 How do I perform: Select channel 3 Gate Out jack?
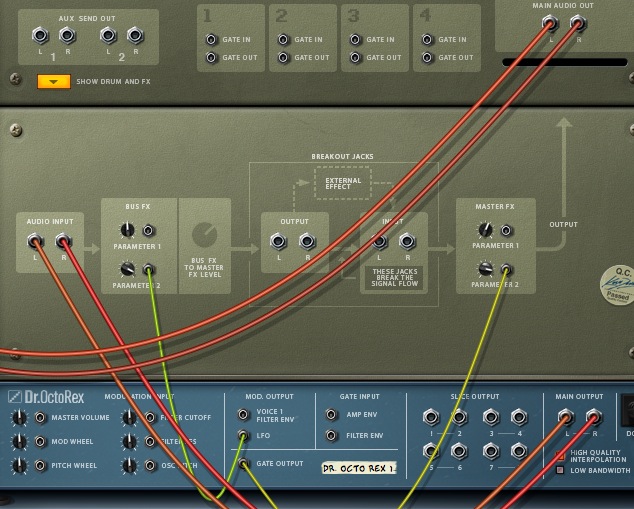[x=355, y=57]
